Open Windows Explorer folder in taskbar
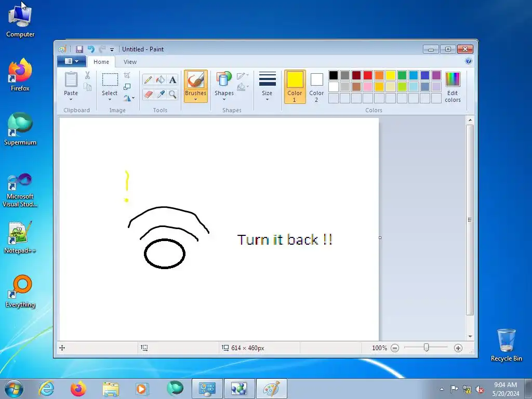The height and width of the screenshot is (399, 532). 111,389
